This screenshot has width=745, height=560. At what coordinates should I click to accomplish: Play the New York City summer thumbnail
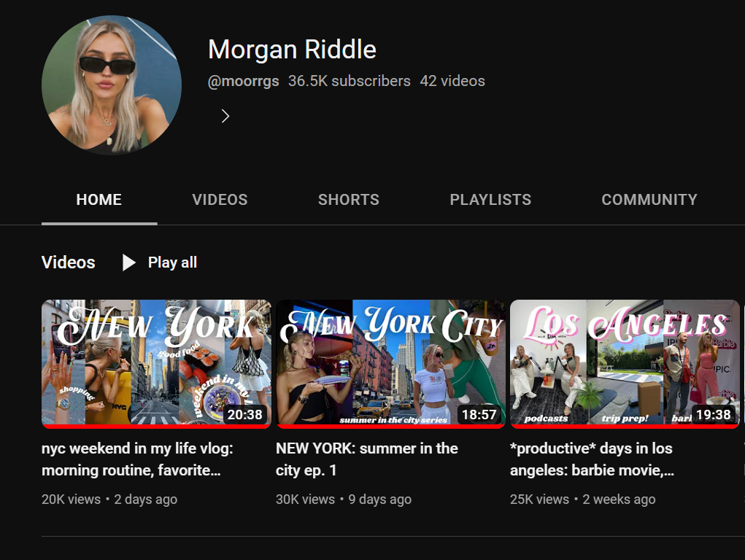(390, 363)
